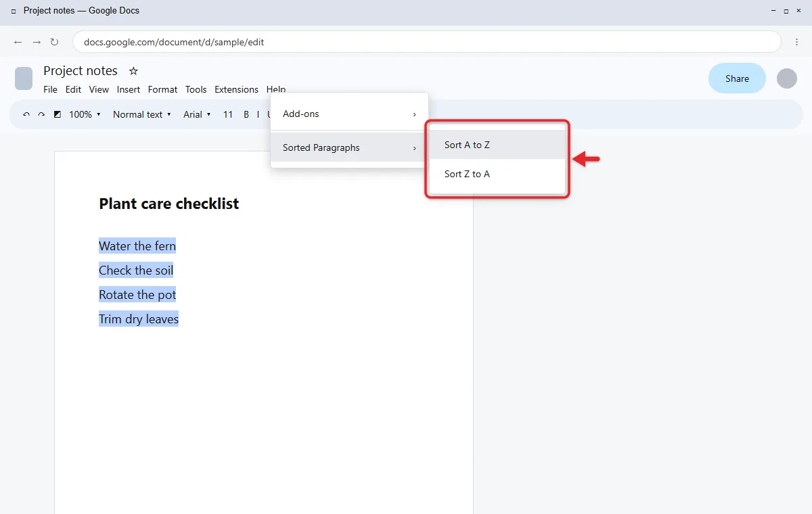Viewport: 812px width, 514px height.
Task: Minimize the browser window
Action: click(773, 11)
